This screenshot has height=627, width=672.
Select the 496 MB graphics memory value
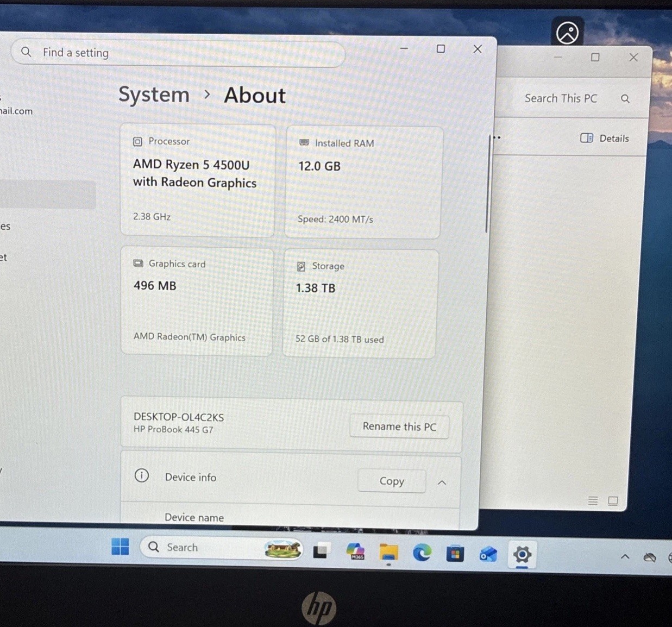tap(155, 286)
